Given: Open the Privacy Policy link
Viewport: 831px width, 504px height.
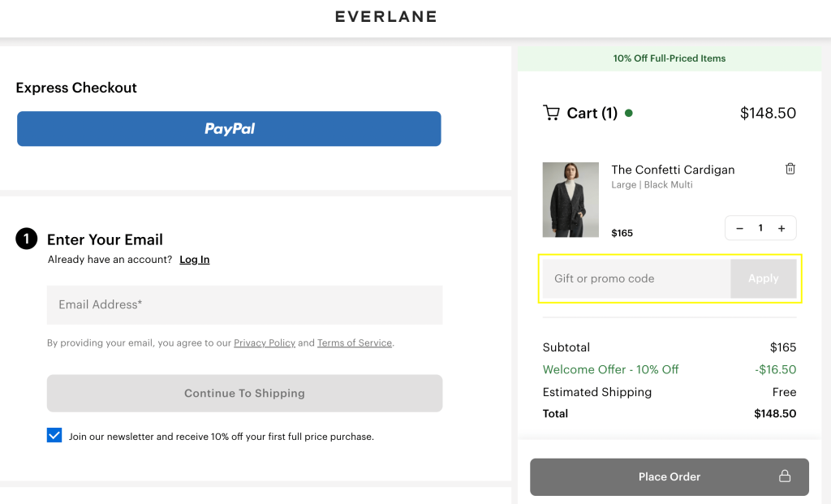Looking at the screenshot, I should [x=265, y=343].
